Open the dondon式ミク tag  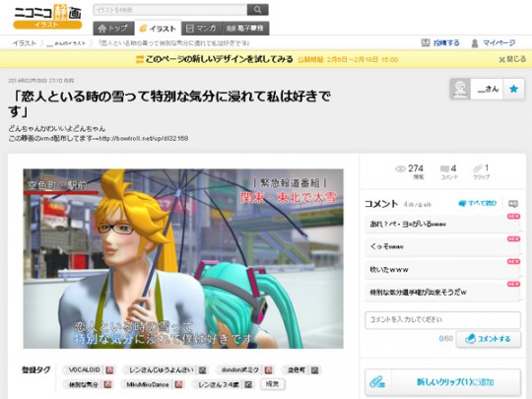click(x=240, y=369)
